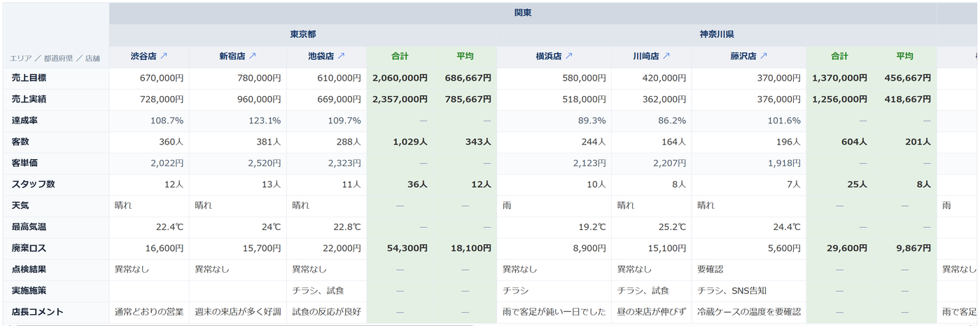Click the 2,520円 spend per customer cell
Screen dimensions: 980x326
pyautogui.click(x=237, y=163)
